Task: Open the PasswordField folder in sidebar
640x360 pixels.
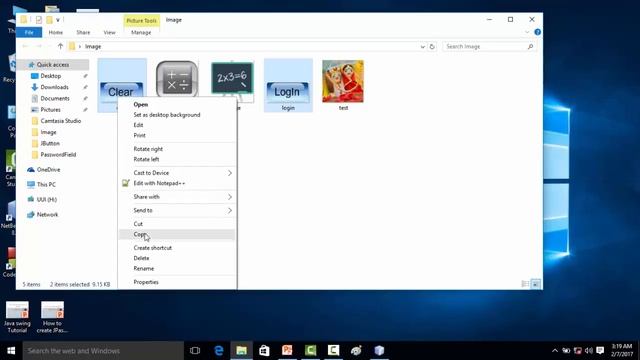Action: click(x=58, y=155)
